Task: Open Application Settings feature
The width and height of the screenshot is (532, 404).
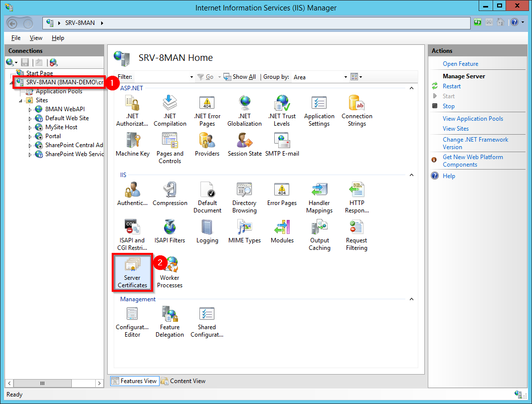Action: pyautogui.click(x=319, y=111)
